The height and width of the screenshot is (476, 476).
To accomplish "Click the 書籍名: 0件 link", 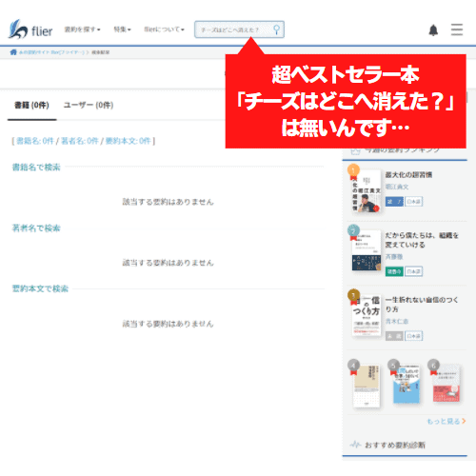I will click(35, 141).
